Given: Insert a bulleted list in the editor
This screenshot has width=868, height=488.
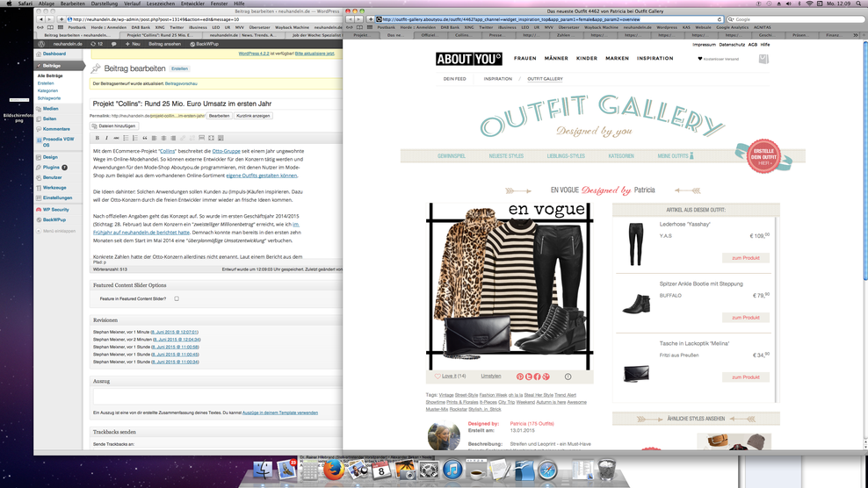Looking at the screenshot, I should [x=126, y=138].
